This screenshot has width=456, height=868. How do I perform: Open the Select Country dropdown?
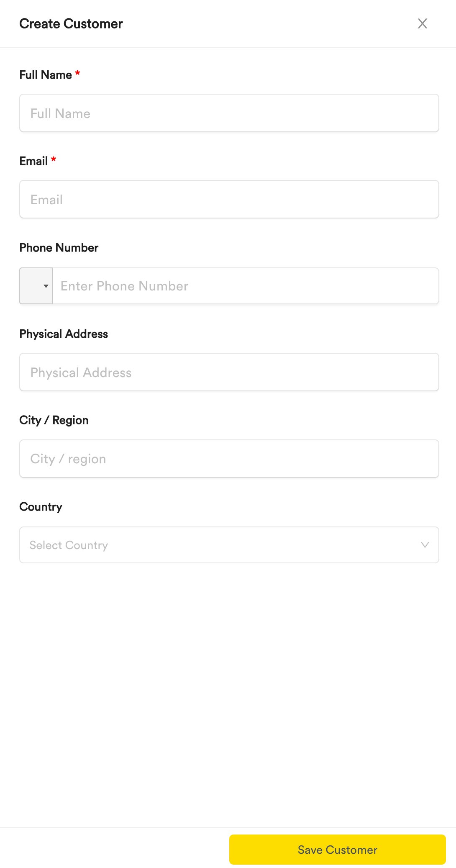tap(229, 545)
